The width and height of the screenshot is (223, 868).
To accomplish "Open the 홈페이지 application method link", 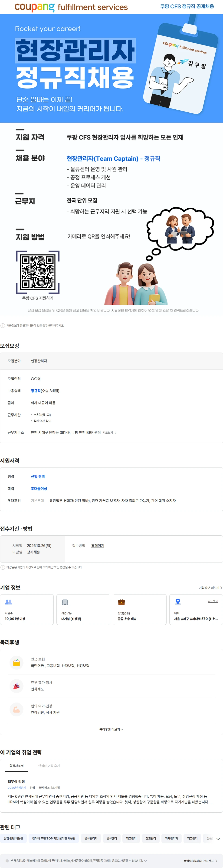I will 98,546.
